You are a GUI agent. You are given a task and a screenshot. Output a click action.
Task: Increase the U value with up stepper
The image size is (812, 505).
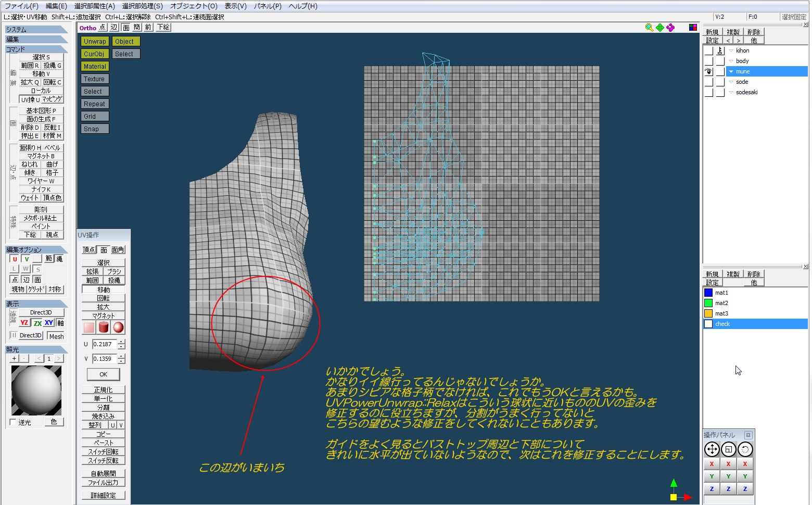[x=121, y=342]
